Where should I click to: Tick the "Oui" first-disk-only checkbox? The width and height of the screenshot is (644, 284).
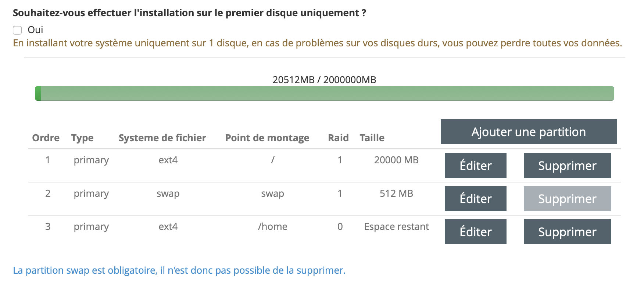tap(17, 30)
